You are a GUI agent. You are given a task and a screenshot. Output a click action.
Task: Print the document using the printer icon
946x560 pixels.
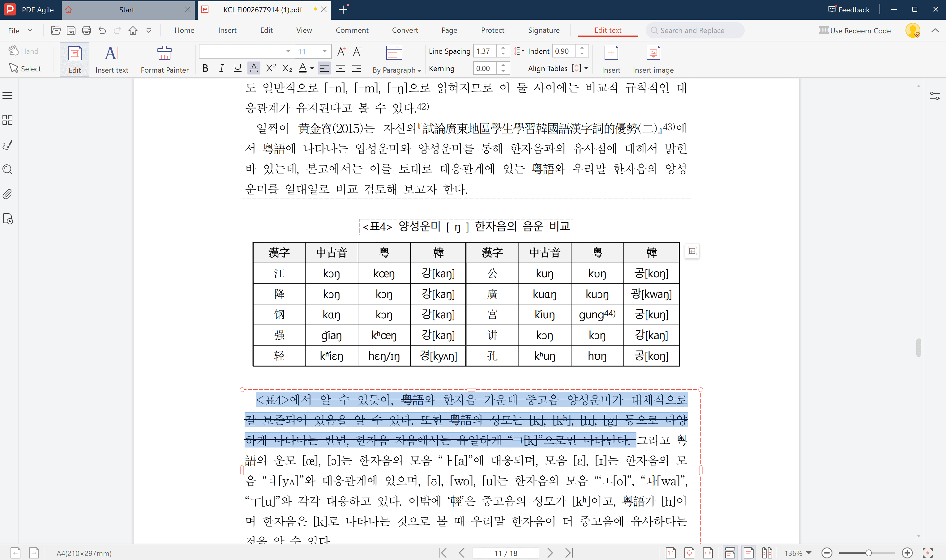coord(87,30)
